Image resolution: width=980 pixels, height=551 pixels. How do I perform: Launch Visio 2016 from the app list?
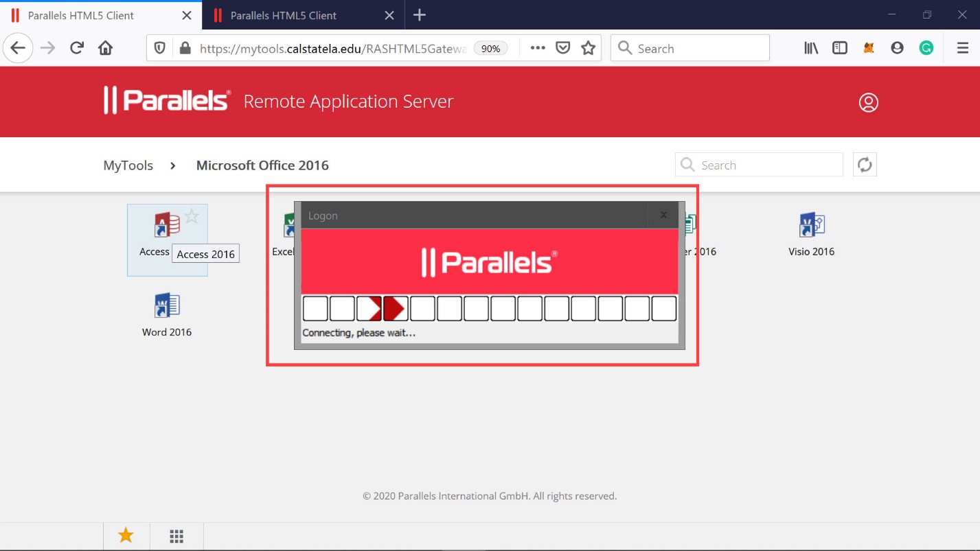[x=811, y=226]
